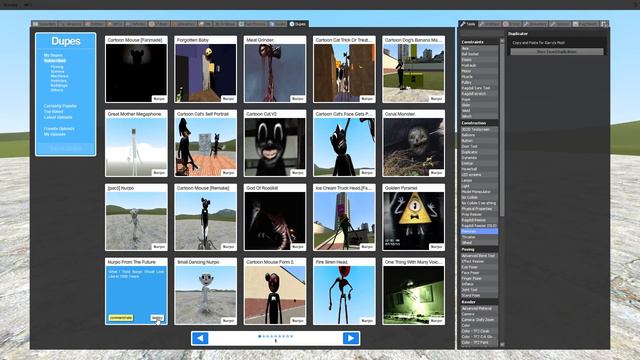The image size is (640, 360).
Task: Open Cartoon Mouse [Fanmade] dupe
Action: (x=136, y=69)
